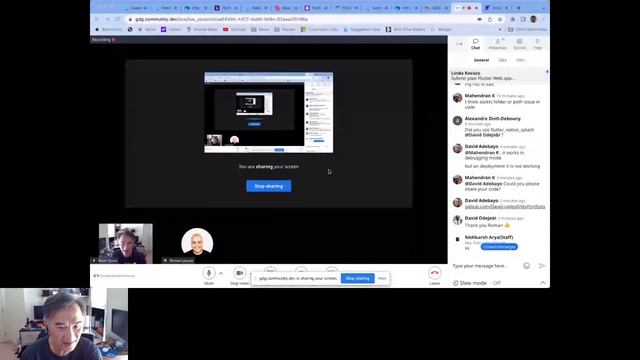Open the Other Bookmarks folder
Screen dimensions: 640x360
click(527, 29)
